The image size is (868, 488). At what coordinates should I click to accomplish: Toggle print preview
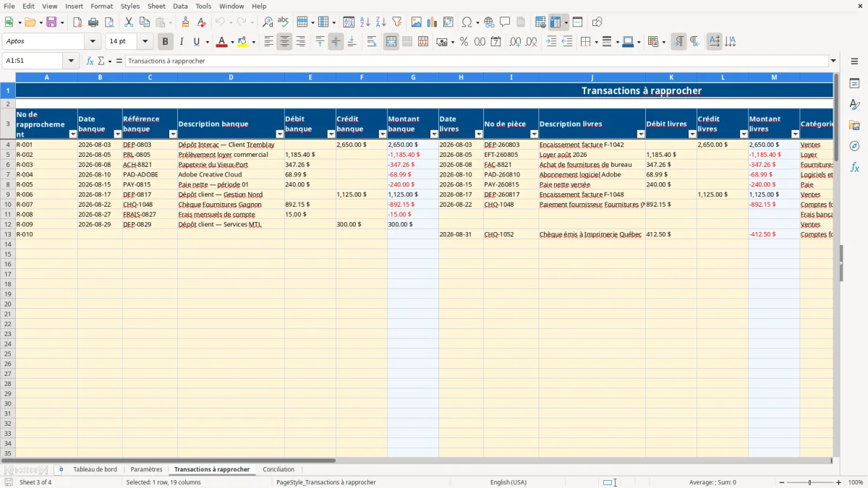point(109,22)
